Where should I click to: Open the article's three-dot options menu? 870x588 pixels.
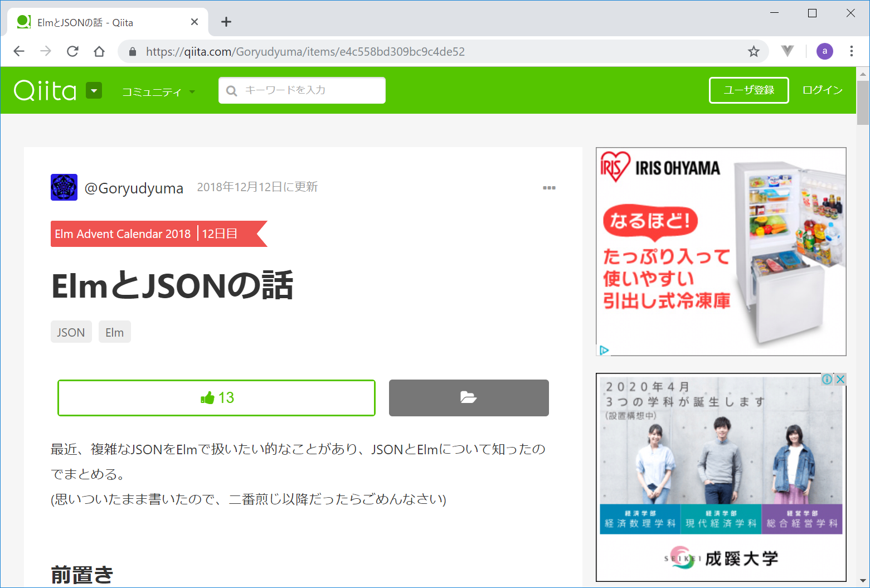click(549, 188)
